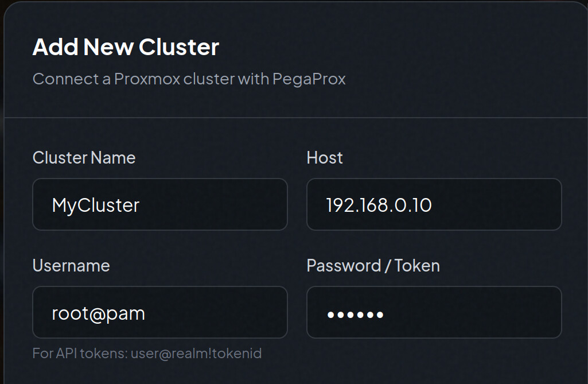This screenshot has width=588, height=384.
Task: Click the "Password / Token" label
Action: tap(373, 266)
